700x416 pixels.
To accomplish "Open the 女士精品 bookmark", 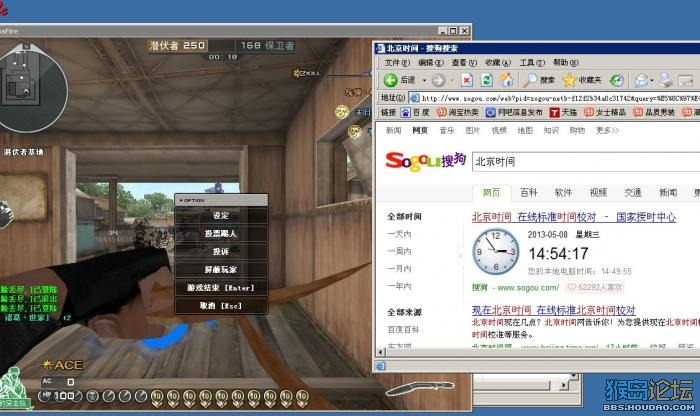I will tap(605, 112).
